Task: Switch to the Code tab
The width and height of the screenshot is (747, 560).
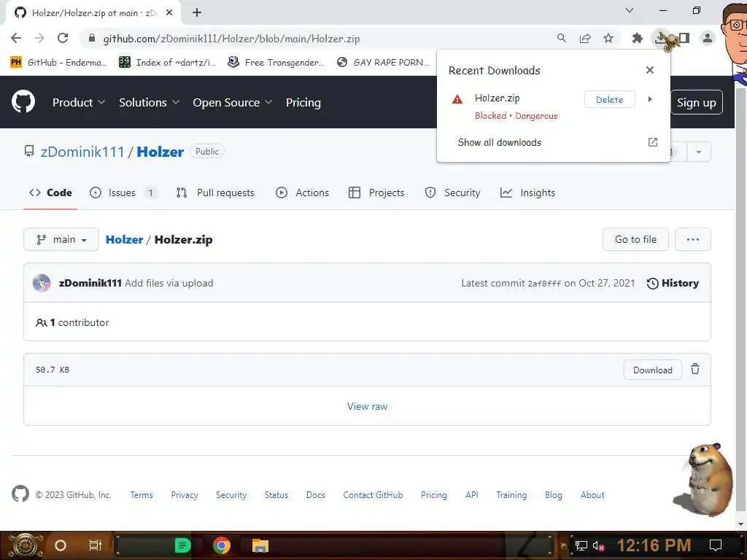Action: pos(50,192)
